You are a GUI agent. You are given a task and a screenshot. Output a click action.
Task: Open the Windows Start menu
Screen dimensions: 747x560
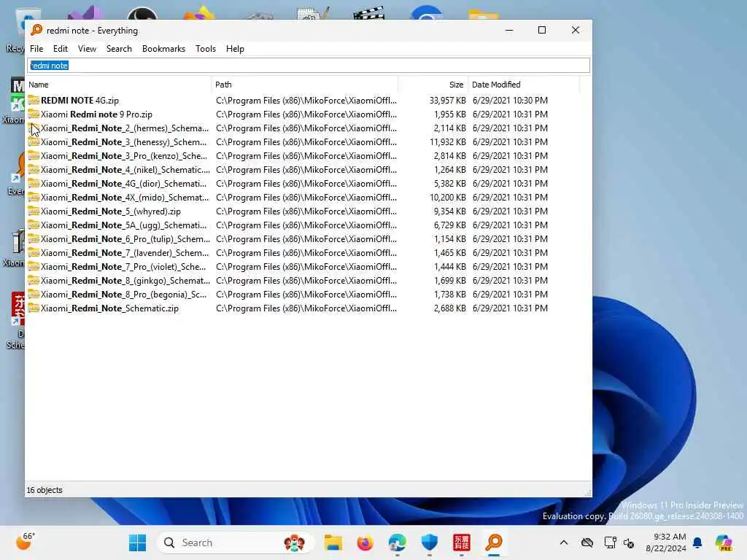137,542
